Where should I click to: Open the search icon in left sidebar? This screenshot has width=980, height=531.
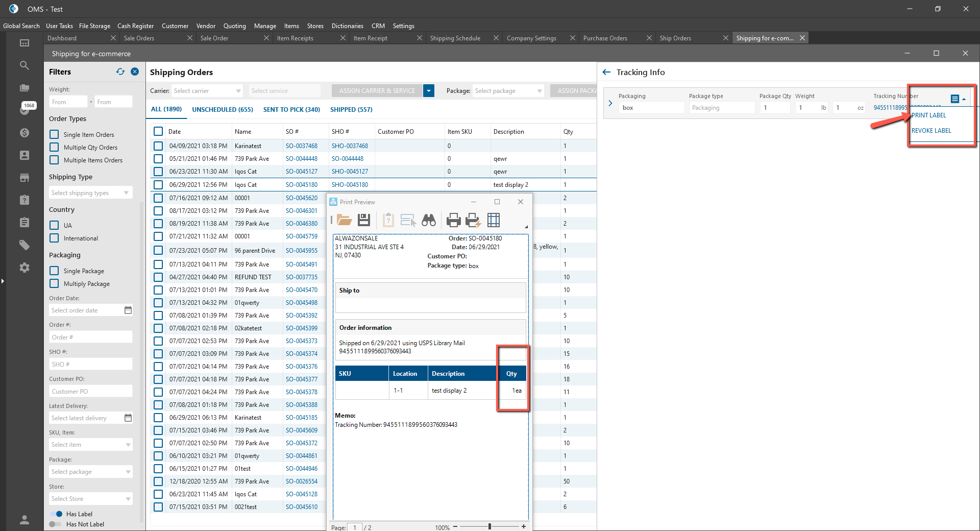tap(24, 65)
